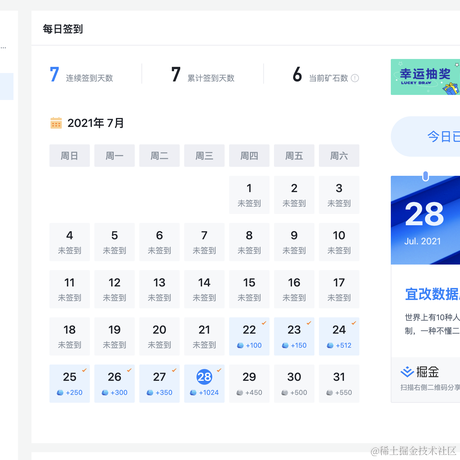Image resolution: width=460 pixels, height=460 pixels.
Task: Click the ore icon next to +350
Action: [x=150, y=393]
